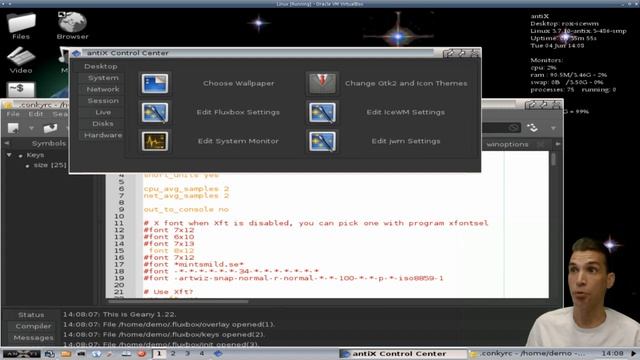Click Change Gtk2 and Icon Themes label

[x=406, y=83]
